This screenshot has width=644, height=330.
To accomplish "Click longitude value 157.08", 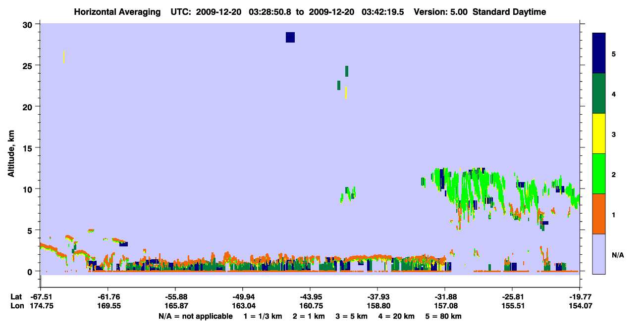I will point(445,306).
